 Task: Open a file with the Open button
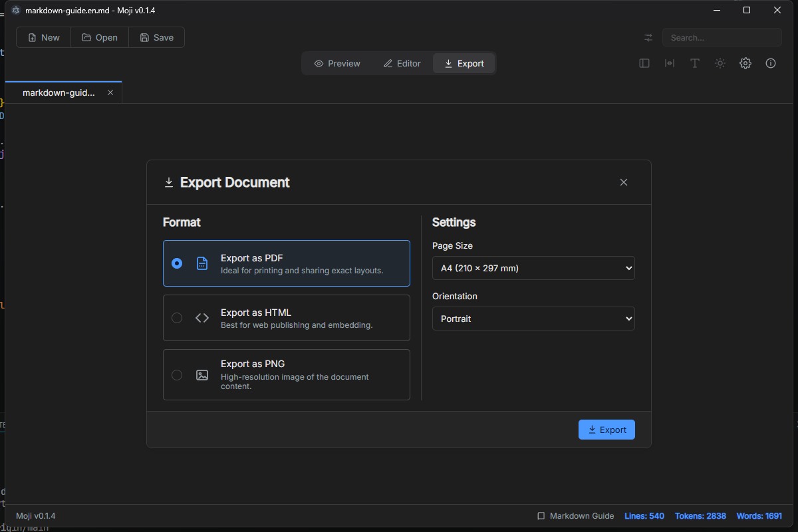pos(100,37)
